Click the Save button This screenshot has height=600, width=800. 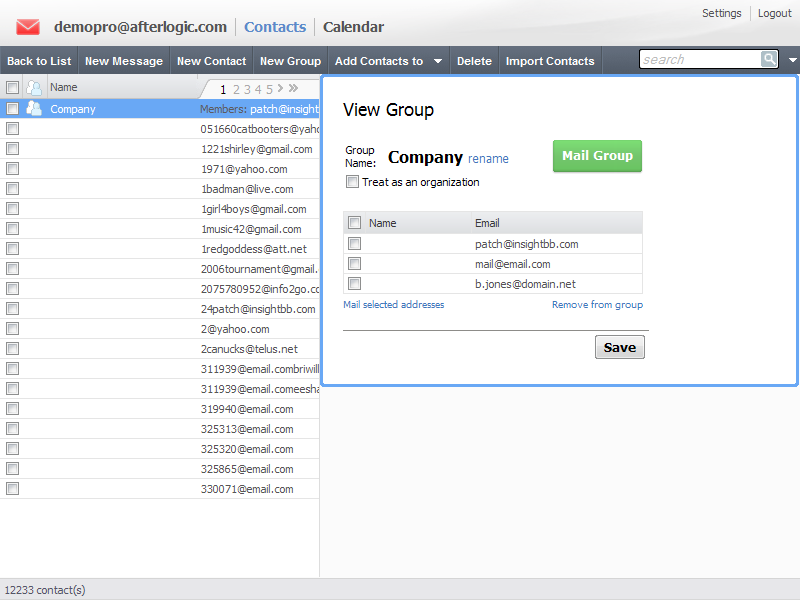pyautogui.click(x=620, y=347)
